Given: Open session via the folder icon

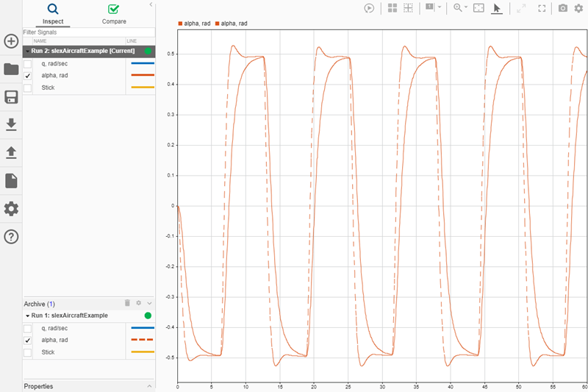Looking at the screenshot, I should (x=11, y=69).
